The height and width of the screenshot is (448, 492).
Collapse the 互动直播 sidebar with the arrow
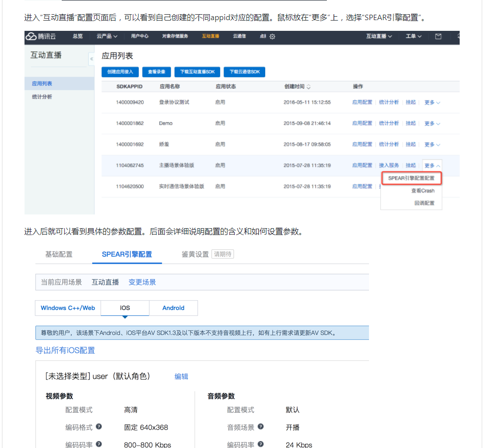pyautogui.click(x=91, y=59)
